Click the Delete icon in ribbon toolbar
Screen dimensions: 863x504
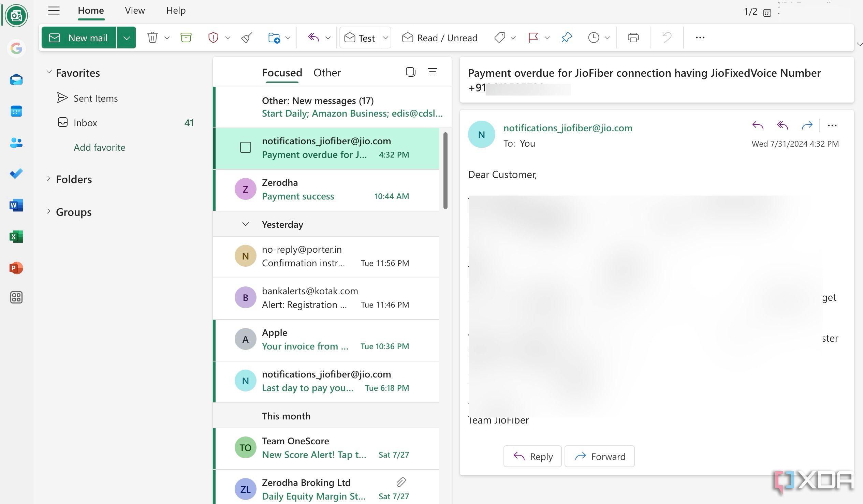click(152, 38)
